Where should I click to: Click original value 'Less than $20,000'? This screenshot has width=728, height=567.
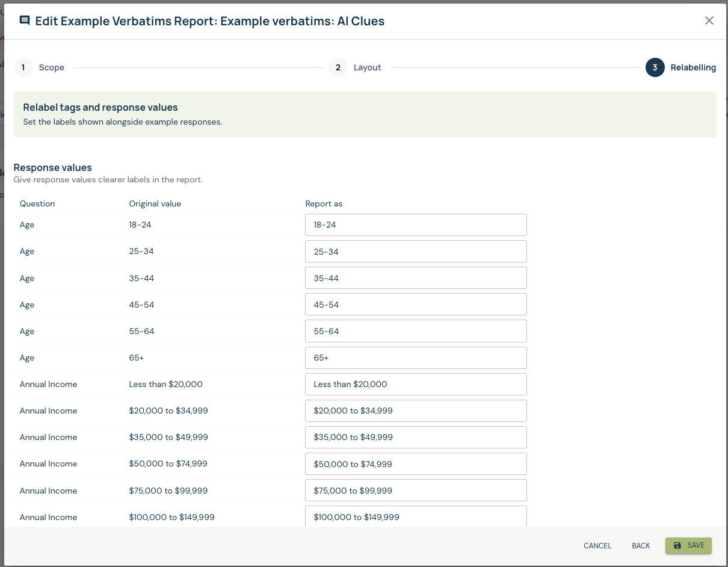(x=166, y=384)
